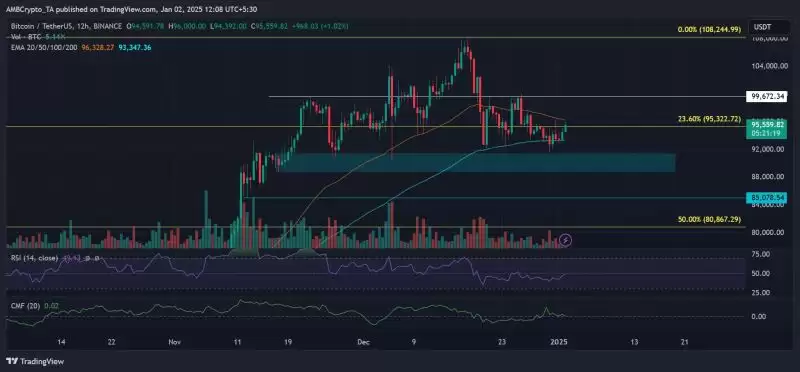Open the CMF (20) indicator legend

[26, 305]
